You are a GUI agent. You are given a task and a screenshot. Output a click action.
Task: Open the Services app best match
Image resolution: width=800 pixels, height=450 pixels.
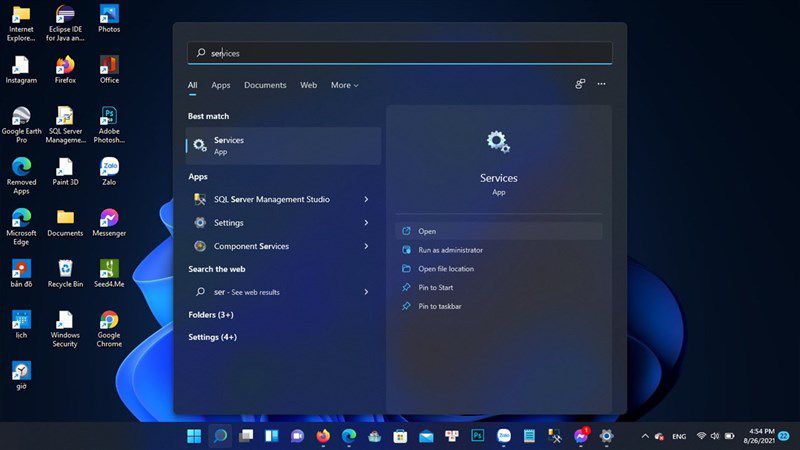(283, 146)
